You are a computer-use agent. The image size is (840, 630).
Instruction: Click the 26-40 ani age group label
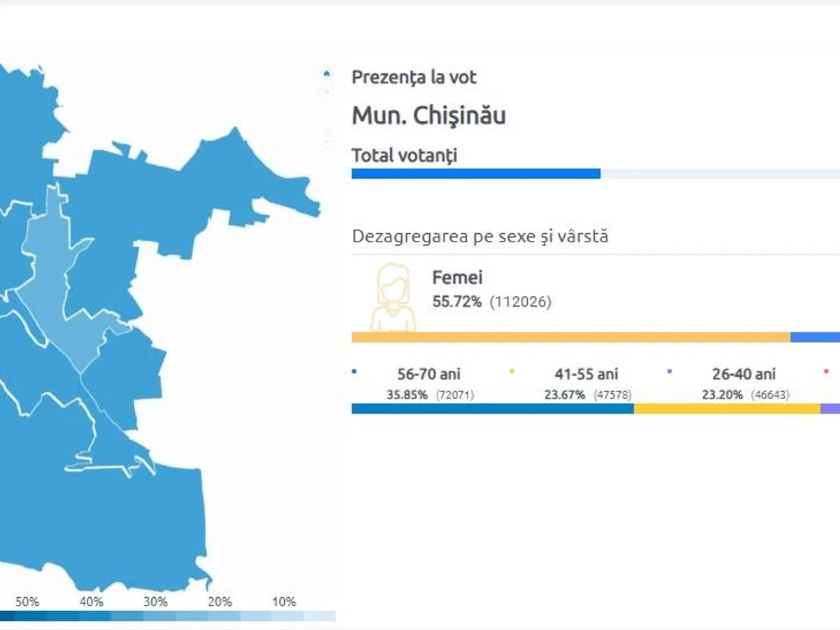[x=743, y=374]
